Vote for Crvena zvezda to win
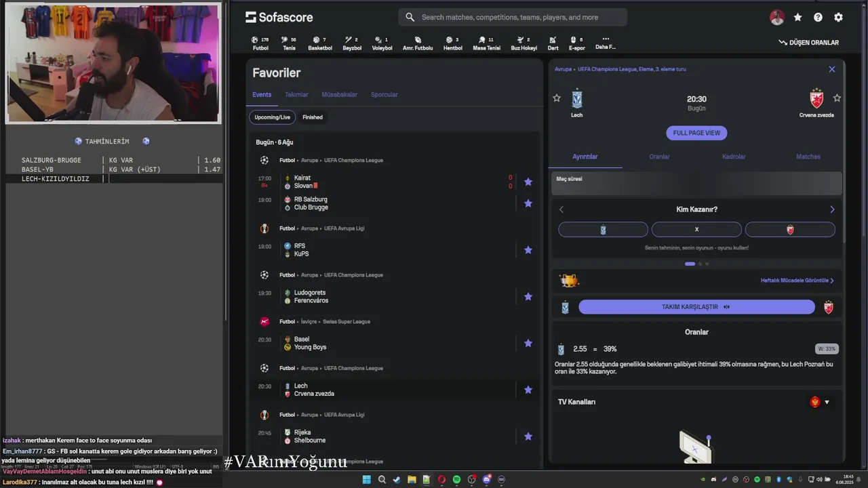The image size is (868, 488). coord(790,230)
